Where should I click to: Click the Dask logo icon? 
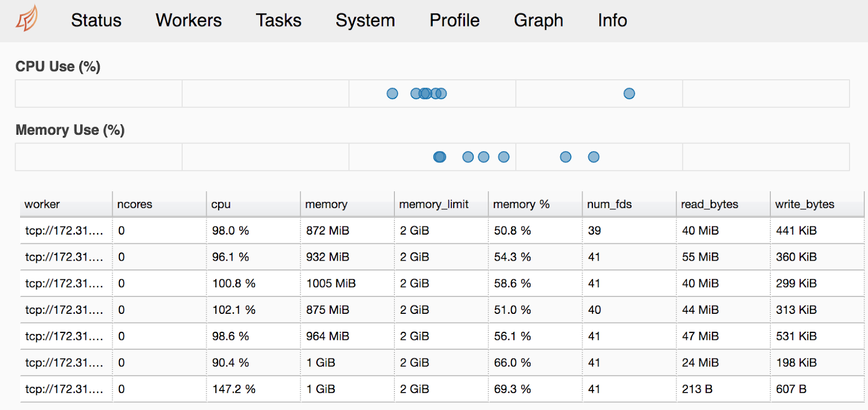click(x=27, y=19)
